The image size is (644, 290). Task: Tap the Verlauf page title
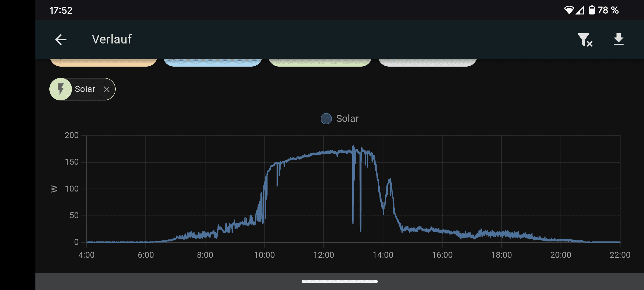click(112, 39)
